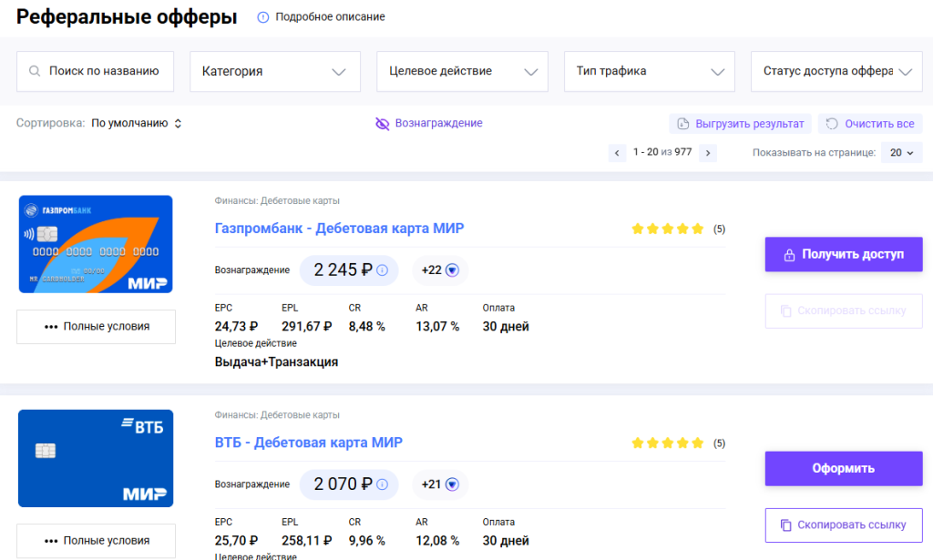This screenshot has width=933, height=560.
Task: Go to previous page arrow
Action: pos(617,153)
